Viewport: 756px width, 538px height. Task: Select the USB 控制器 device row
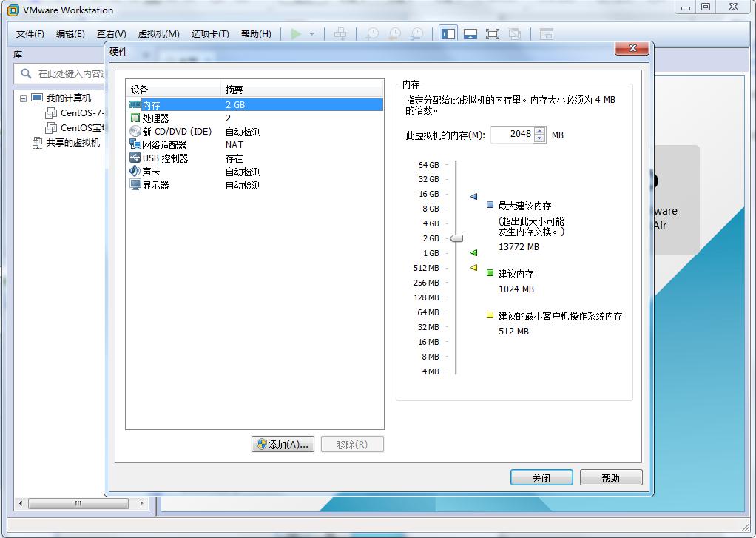[255, 158]
